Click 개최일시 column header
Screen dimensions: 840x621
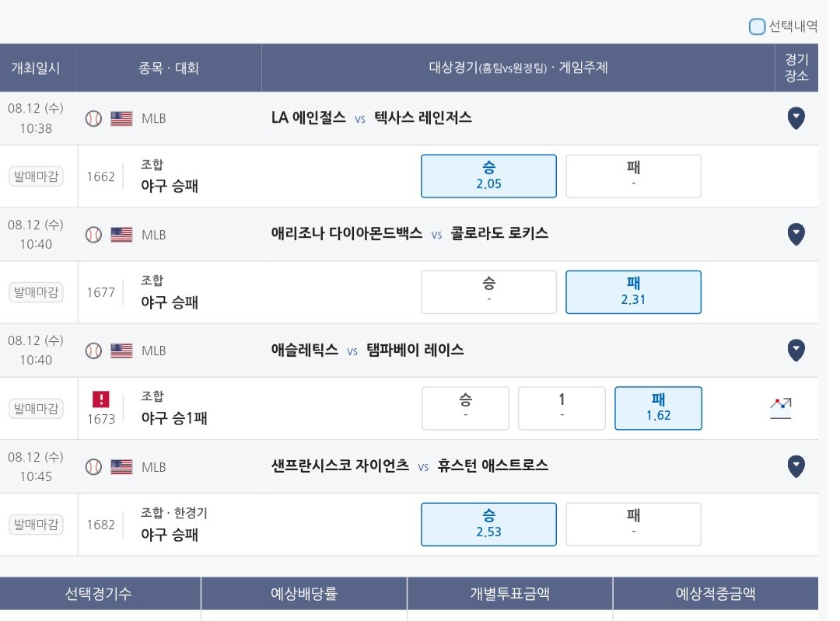point(36,68)
